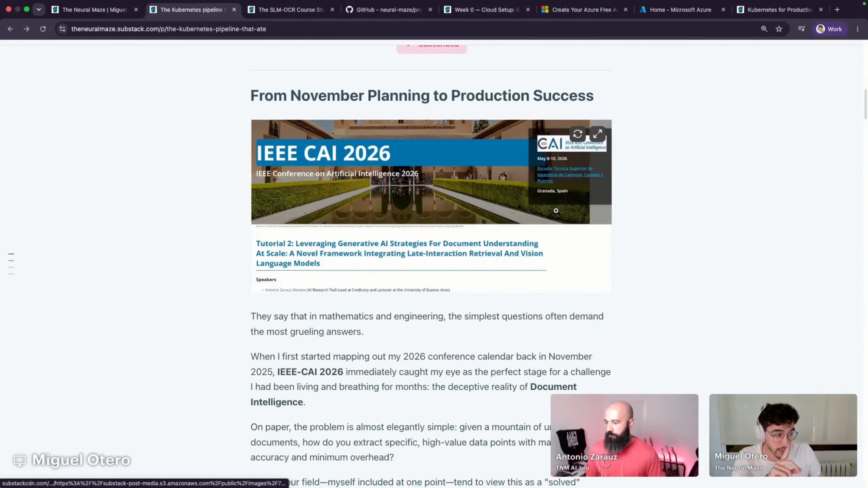Click the page vertical scrollbar

(x=865, y=104)
